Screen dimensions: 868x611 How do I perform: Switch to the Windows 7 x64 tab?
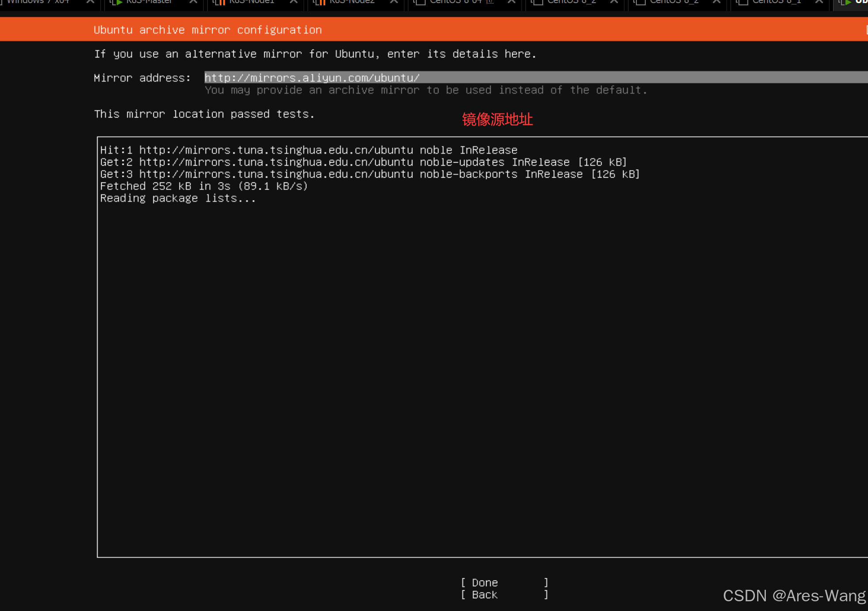click(38, 2)
